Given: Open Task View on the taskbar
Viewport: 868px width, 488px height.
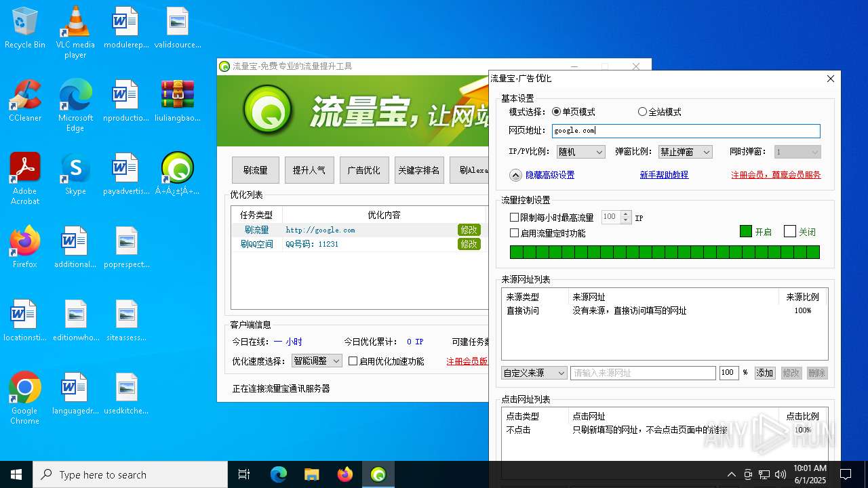Looking at the screenshot, I should coord(244,474).
